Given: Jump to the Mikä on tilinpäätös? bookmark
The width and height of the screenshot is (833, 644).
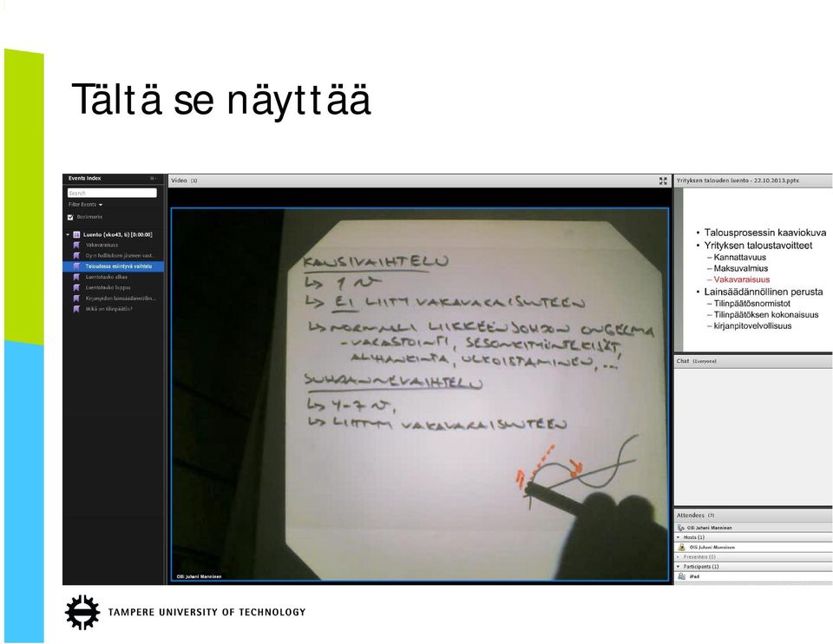Looking at the screenshot, I should click(109, 309).
